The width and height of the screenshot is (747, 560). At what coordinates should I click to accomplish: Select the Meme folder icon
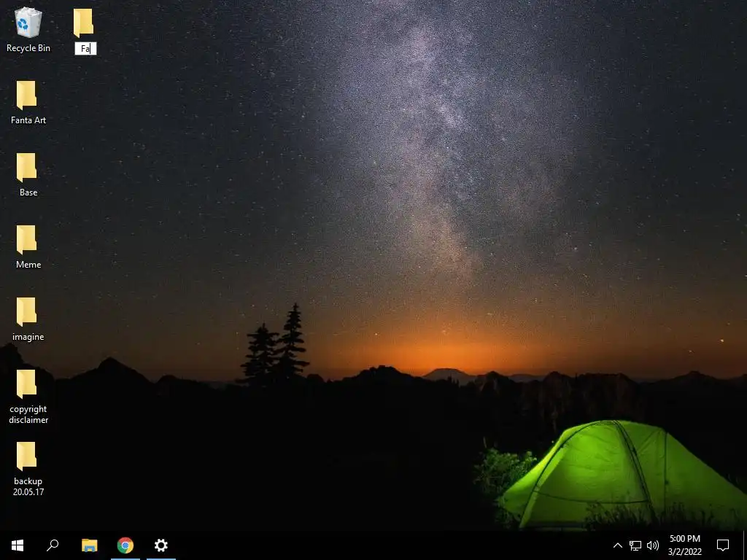27,240
